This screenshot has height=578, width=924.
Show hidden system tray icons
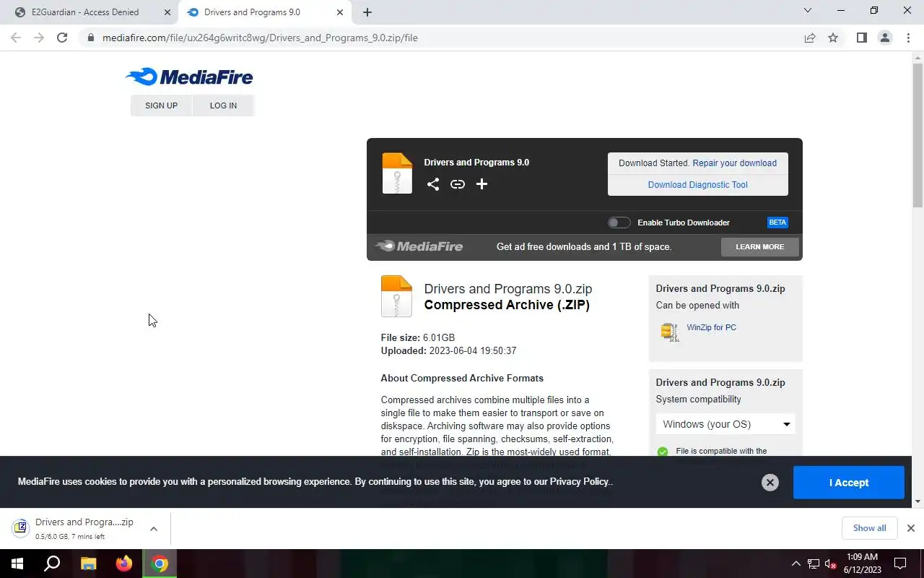tap(796, 564)
